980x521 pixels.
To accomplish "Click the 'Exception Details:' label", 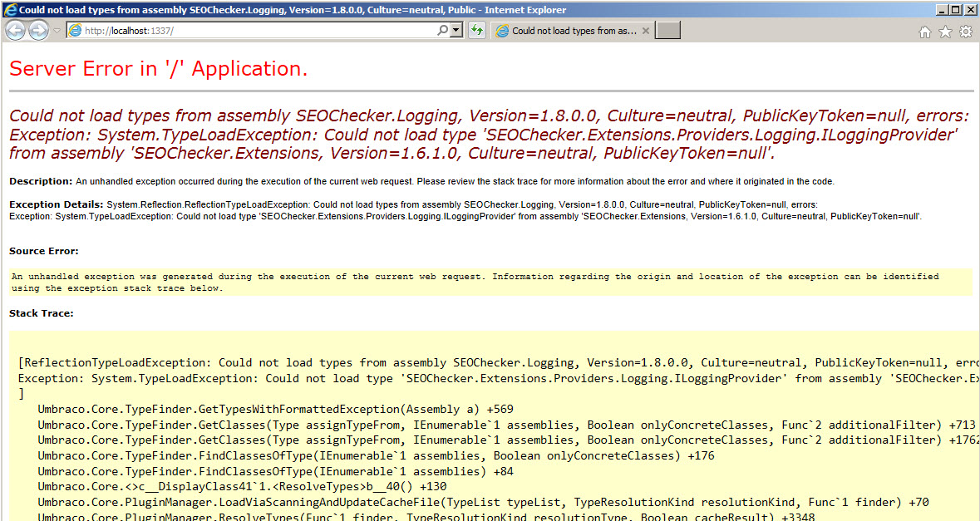I will click(x=57, y=204).
